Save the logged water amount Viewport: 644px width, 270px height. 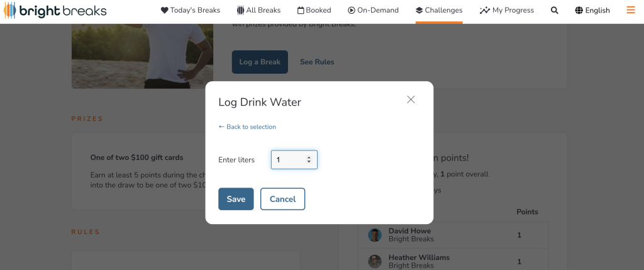tap(236, 199)
